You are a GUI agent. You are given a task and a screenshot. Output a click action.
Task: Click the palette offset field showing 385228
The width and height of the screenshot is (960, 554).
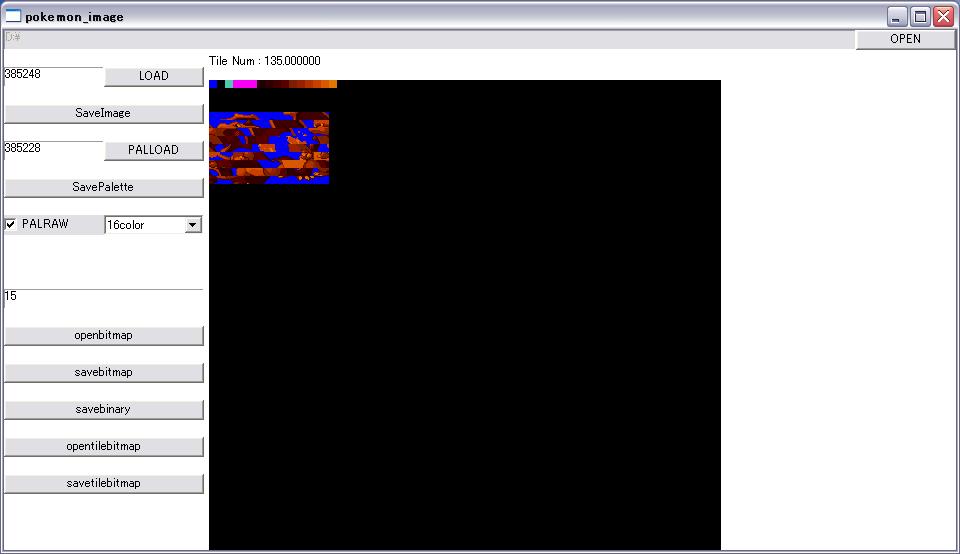coord(53,150)
